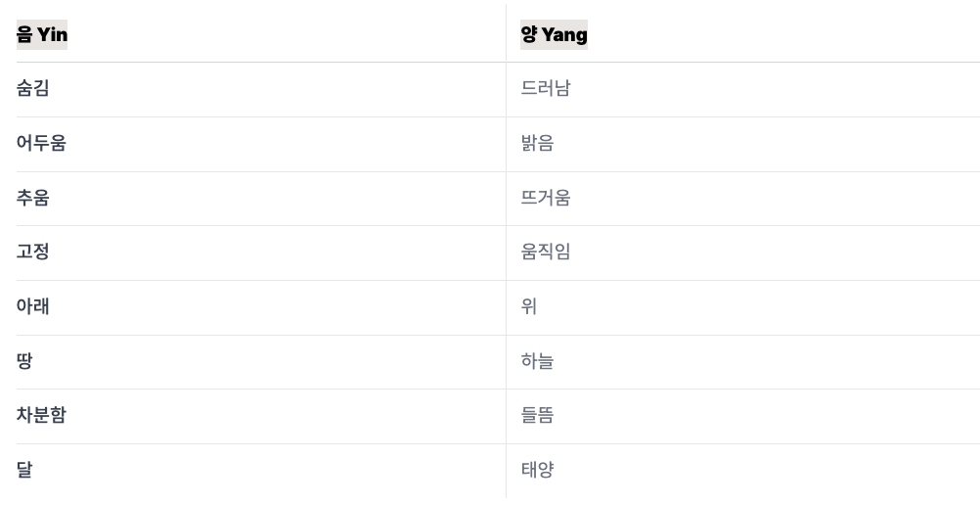Select the 위 cell
This screenshot has height=505, width=980.
pyautogui.click(x=743, y=307)
